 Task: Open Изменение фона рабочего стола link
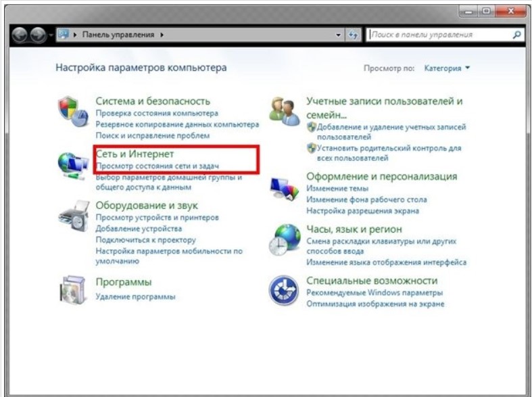coord(366,200)
